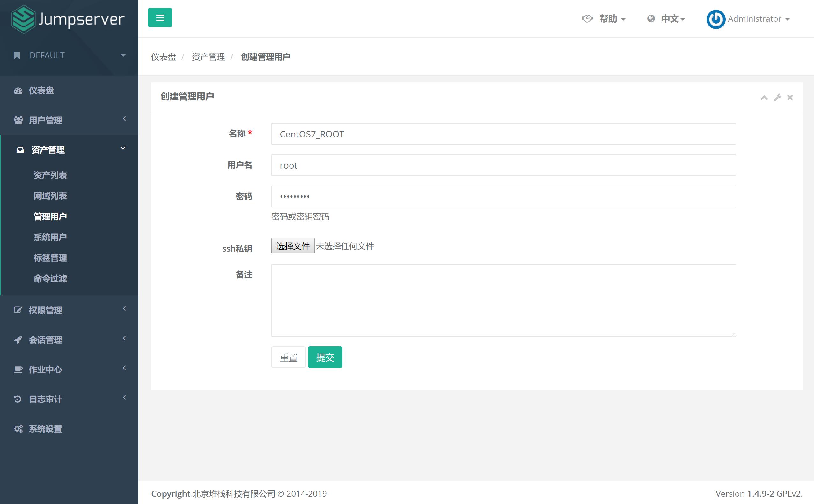Image resolution: width=814 pixels, height=504 pixels.
Task: Click the 创建管理用户 panel title
Action: pos(187,97)
